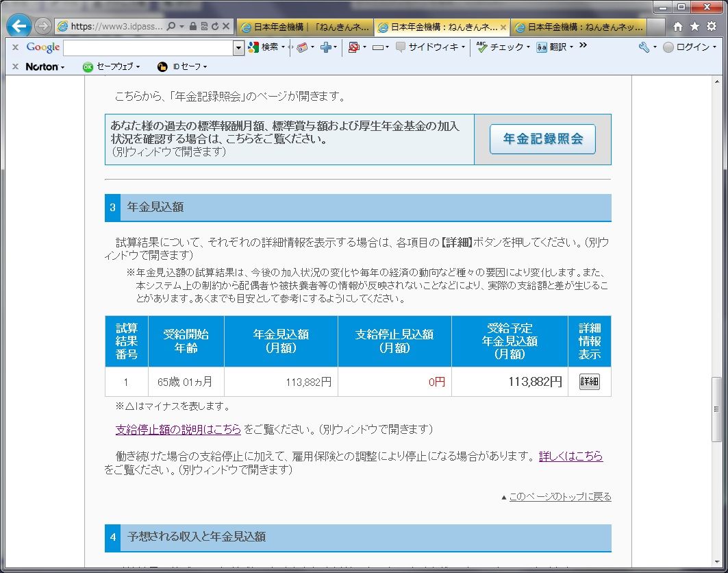The image size is (728, 573).
Task: Switch to third 日本年金機構：ねんきんネッ tab
Action: tap(580, 27)
